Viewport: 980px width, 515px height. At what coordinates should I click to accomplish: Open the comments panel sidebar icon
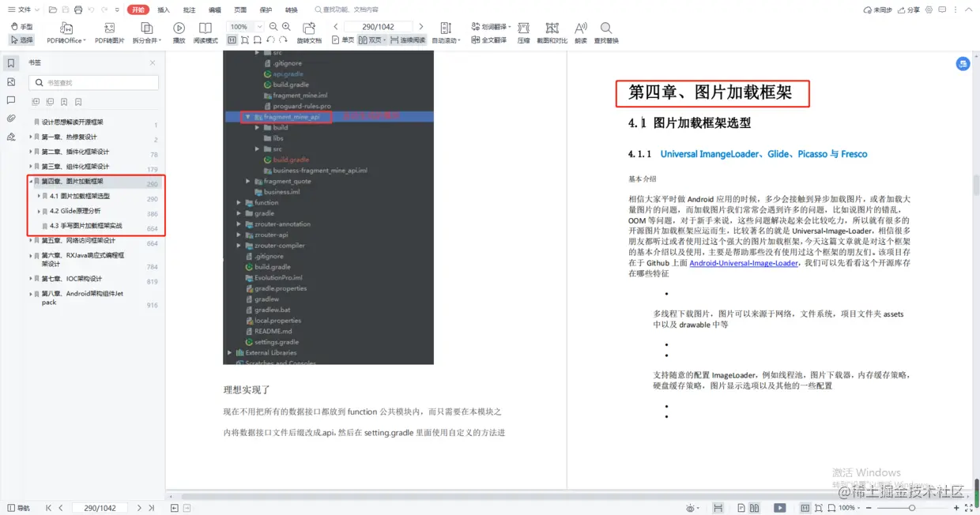click(x=11, y=100)
